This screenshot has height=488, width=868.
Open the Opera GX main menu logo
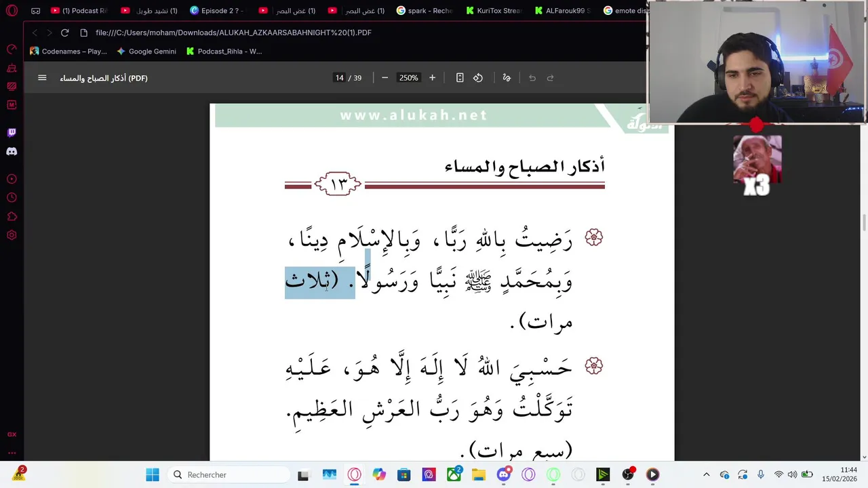(x=12, y=11)
